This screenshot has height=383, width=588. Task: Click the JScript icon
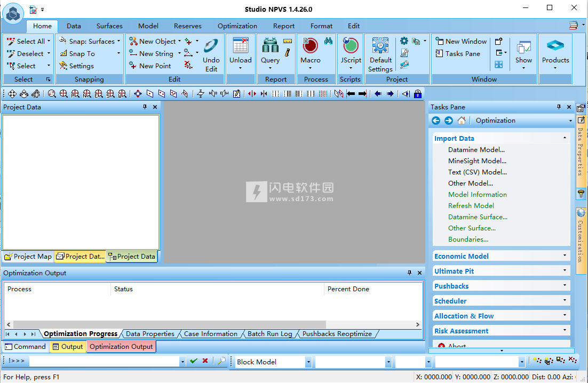click(x=351, y=46)
